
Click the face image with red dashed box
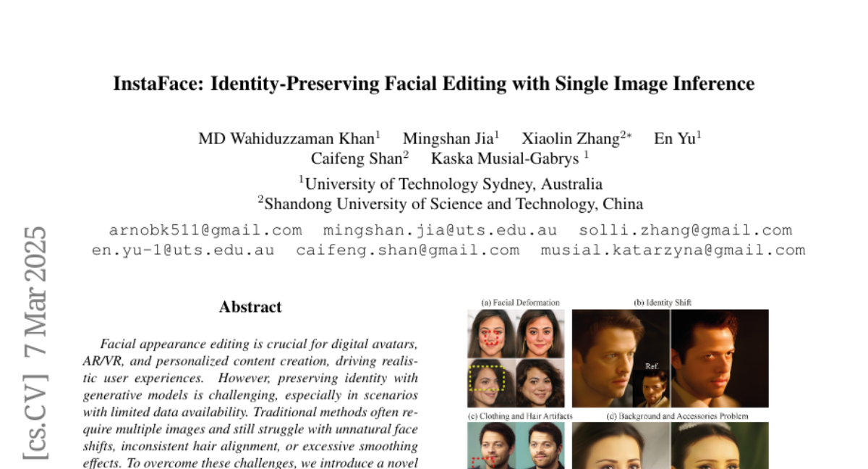pos(491,334)
